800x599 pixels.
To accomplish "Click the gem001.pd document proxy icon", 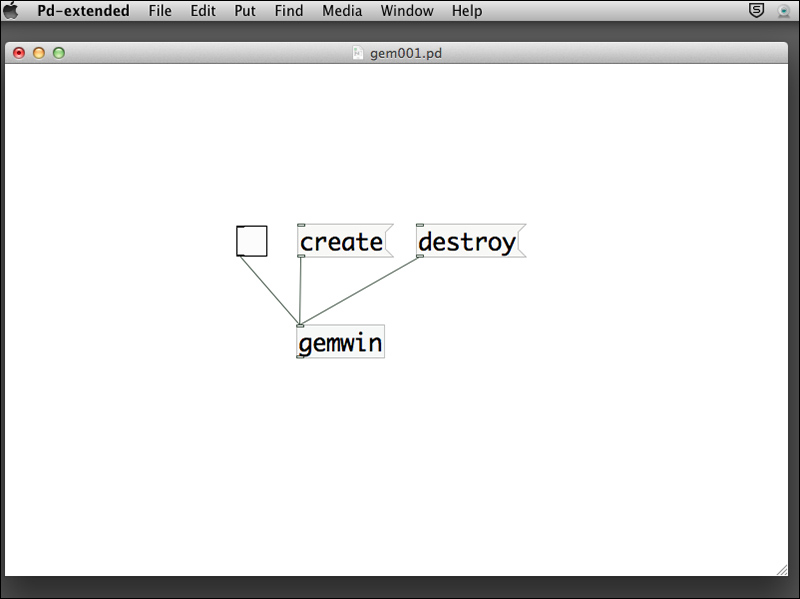I will pyautogui.click(x=358, y=53).
